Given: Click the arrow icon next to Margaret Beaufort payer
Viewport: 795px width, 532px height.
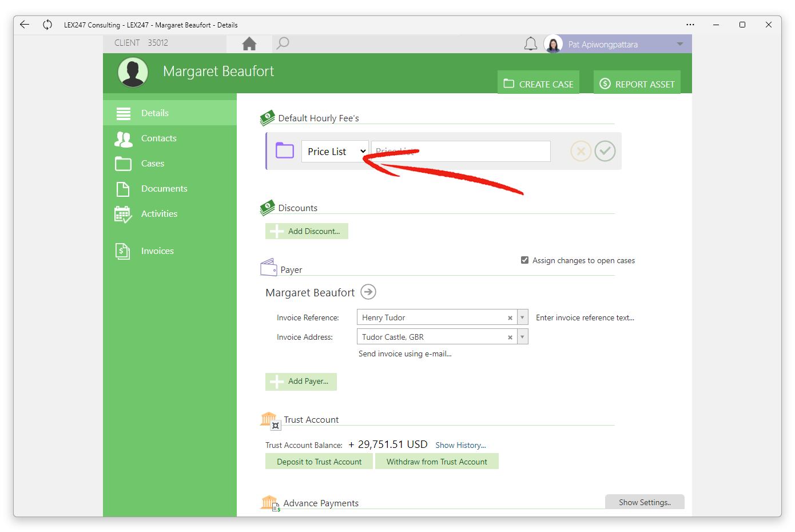Looking at the screenshot, I should [368, 292].
